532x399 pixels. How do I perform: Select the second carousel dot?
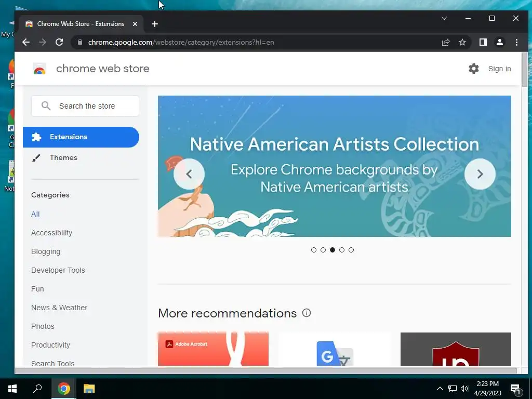click(x=323, y=250)
